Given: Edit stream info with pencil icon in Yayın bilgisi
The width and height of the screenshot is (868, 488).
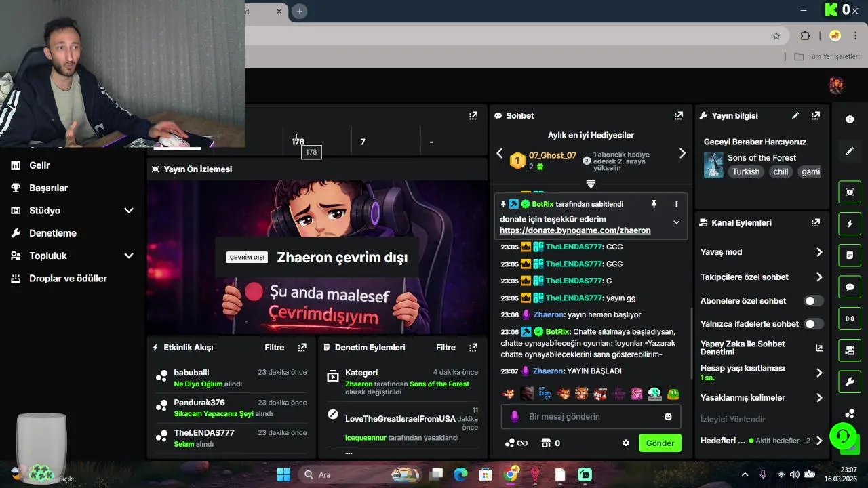Looking at the screenshot, I should (x=795, y=116).
